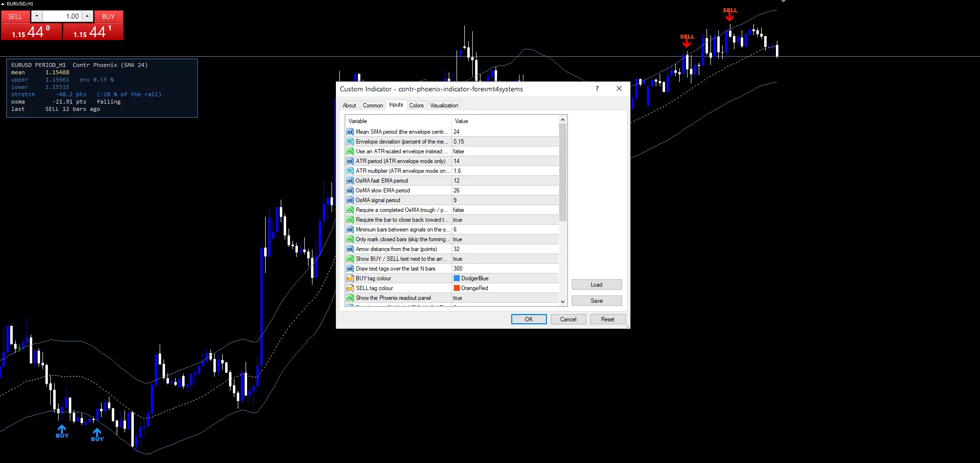Pick the OrangeRed colour swatch
The height and width of the screenshot is (463, 980).
[457, 288]
